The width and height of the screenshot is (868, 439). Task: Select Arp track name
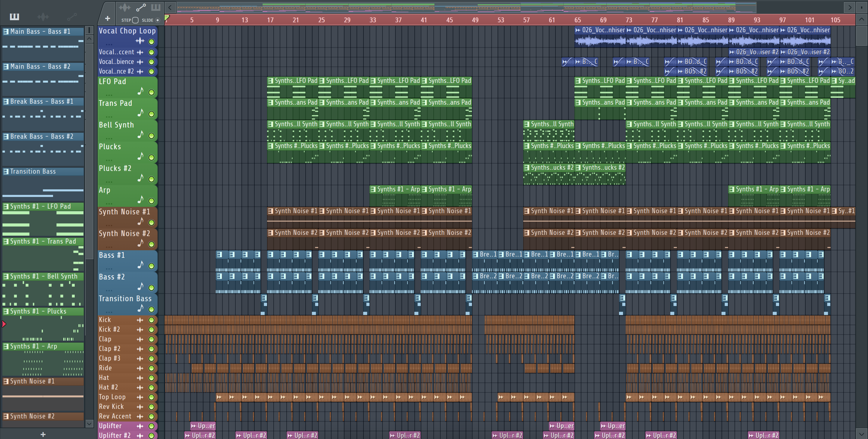pos(105,190)
